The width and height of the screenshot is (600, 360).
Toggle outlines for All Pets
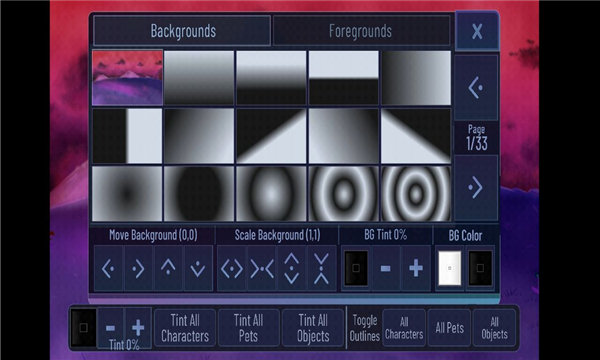pos(449,328)
